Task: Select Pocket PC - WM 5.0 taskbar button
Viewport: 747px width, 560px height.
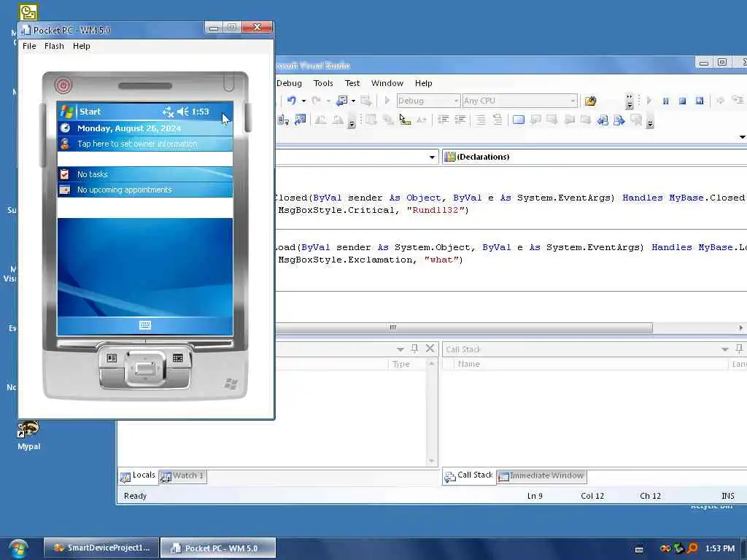Action: pos(217,548)
